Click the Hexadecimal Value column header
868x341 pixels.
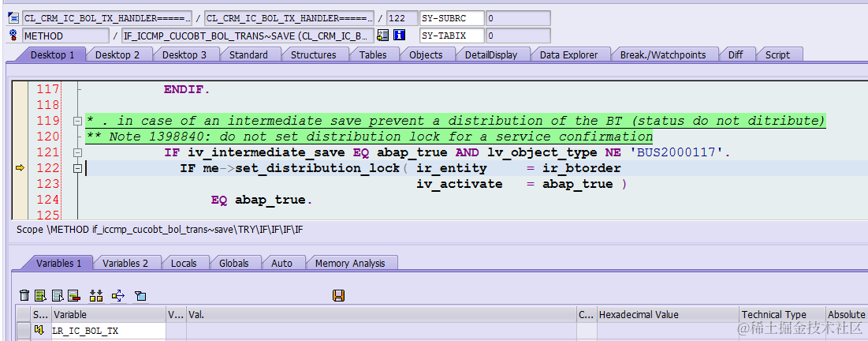[668, 314]
